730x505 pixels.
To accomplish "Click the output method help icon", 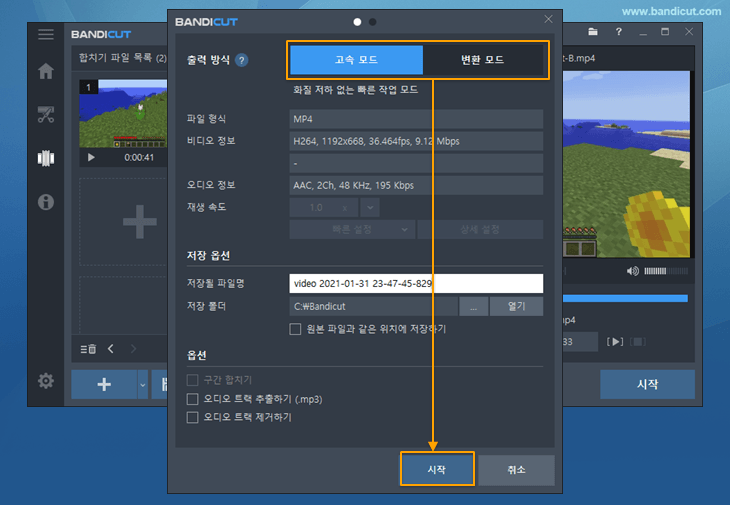I will point(242,60).
